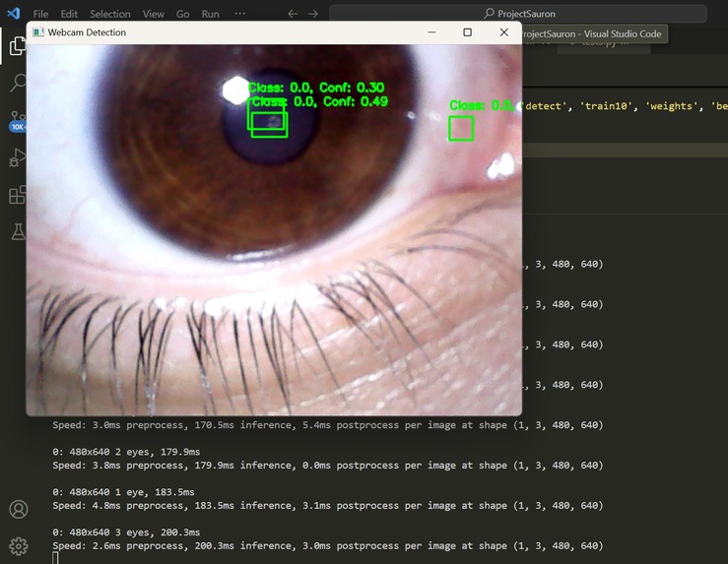Click the Webcam Detection window icon

(38, 32)
